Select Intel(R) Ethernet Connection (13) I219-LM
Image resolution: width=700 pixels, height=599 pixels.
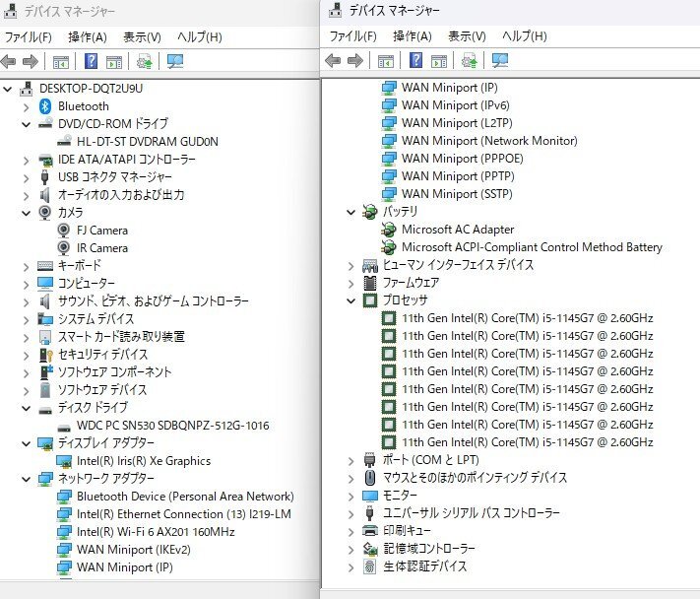[184, 514]
